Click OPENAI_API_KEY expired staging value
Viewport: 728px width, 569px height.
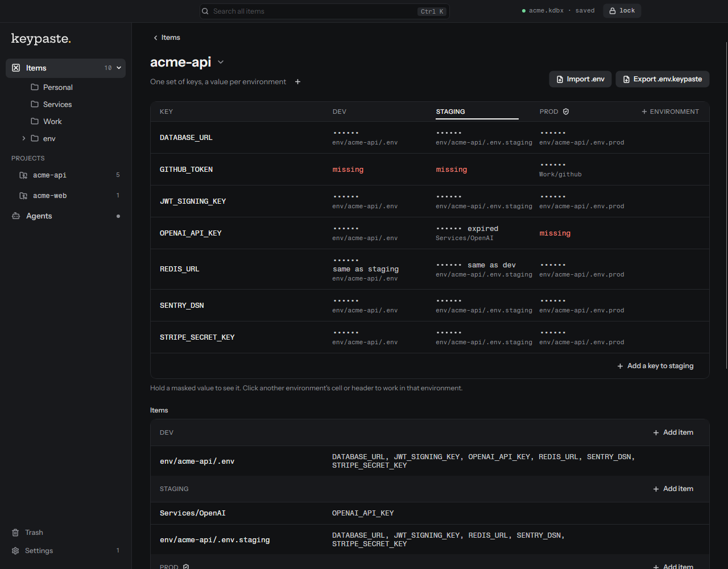[467, 229]
